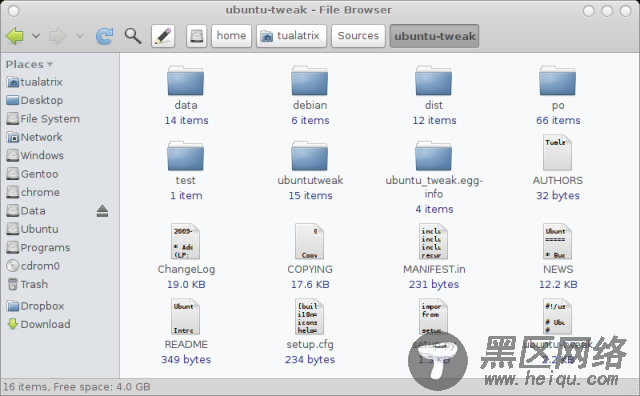The height and width of the screenshot is (396, 640).
Task: Go to home path segment
Action: pos(231,36)
